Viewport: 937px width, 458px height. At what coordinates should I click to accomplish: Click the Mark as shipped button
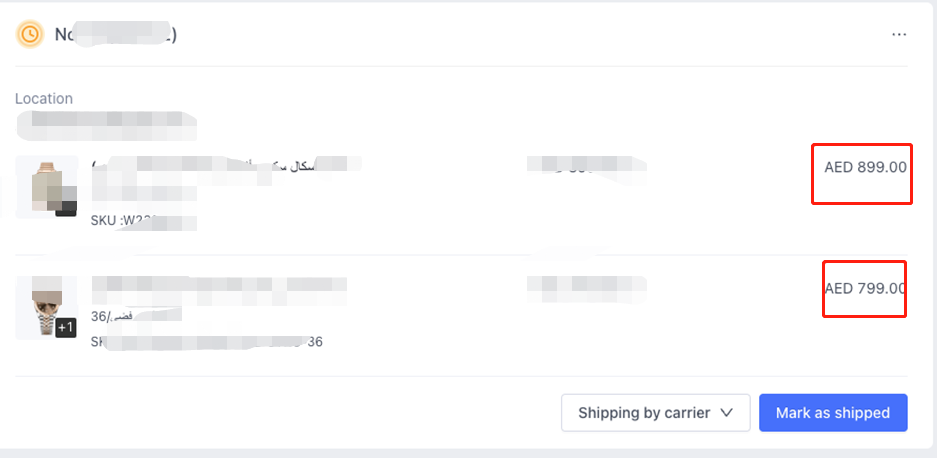[x=833, y=413]
